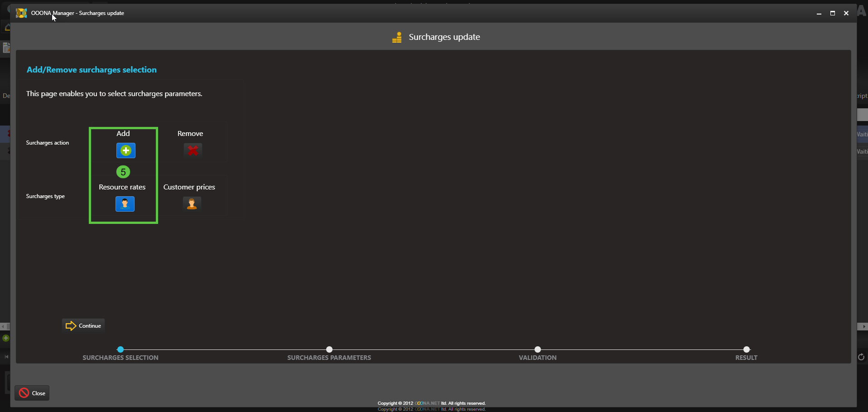Select the Add surcharges green plus icon

click(x=125, y=150)
